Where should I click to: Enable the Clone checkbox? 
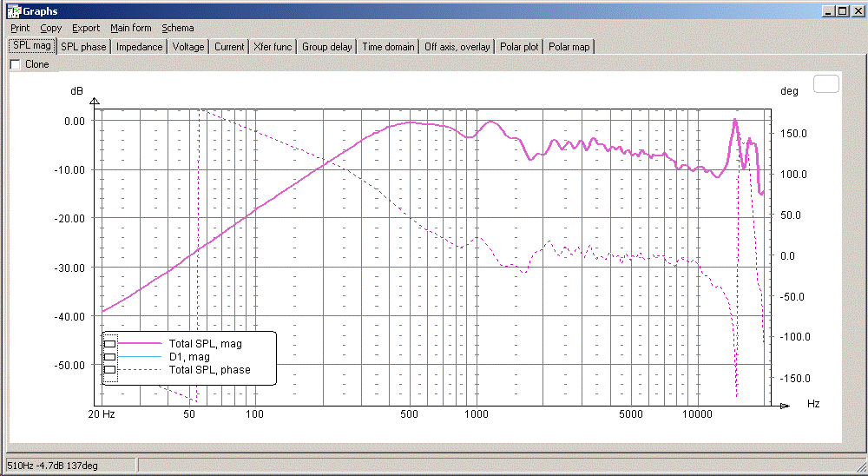click(16, 64)
